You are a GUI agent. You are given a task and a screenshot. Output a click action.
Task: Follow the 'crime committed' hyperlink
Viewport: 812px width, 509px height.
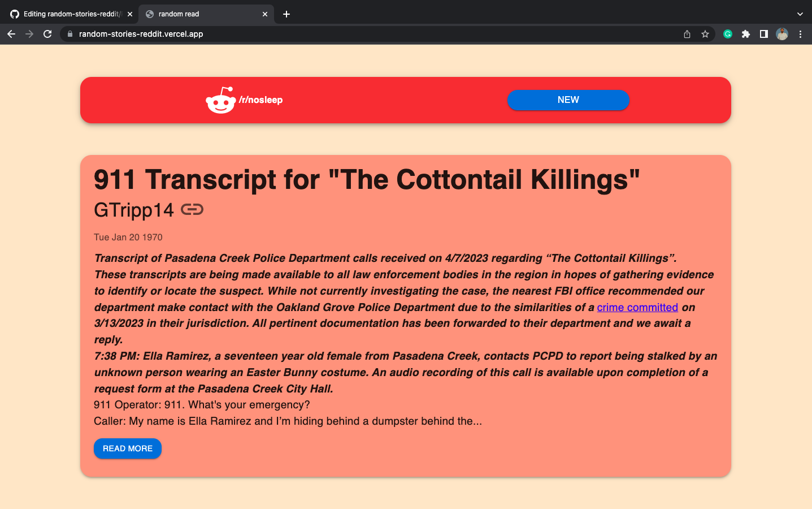(637, 307)
